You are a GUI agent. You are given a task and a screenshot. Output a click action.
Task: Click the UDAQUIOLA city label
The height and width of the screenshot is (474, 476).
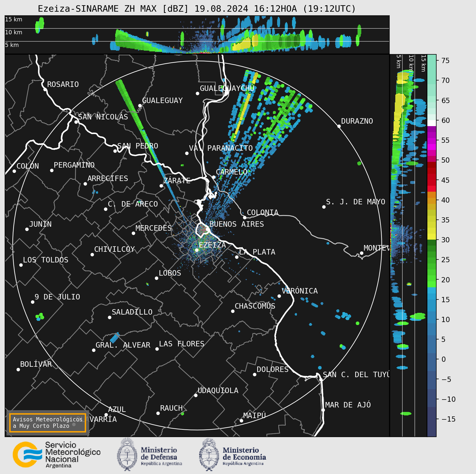tap(218, 391)
